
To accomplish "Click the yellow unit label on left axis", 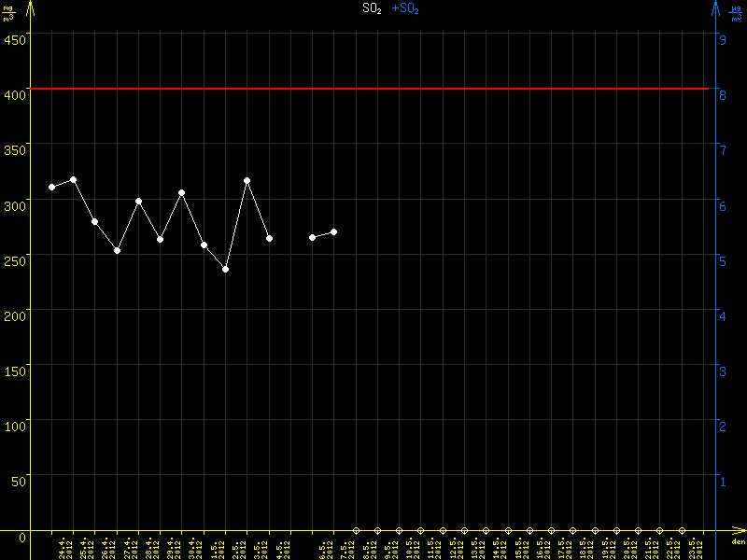I will pos(7,13).
